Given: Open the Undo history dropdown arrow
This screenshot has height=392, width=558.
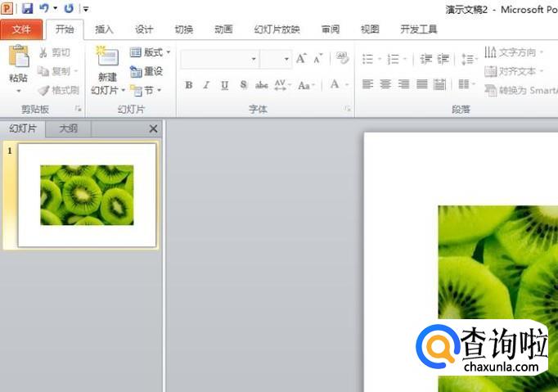Looking at the screenshot, I should point(55,8).
